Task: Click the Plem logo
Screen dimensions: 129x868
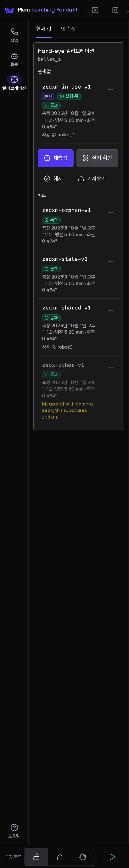Action: pos(9,10)
